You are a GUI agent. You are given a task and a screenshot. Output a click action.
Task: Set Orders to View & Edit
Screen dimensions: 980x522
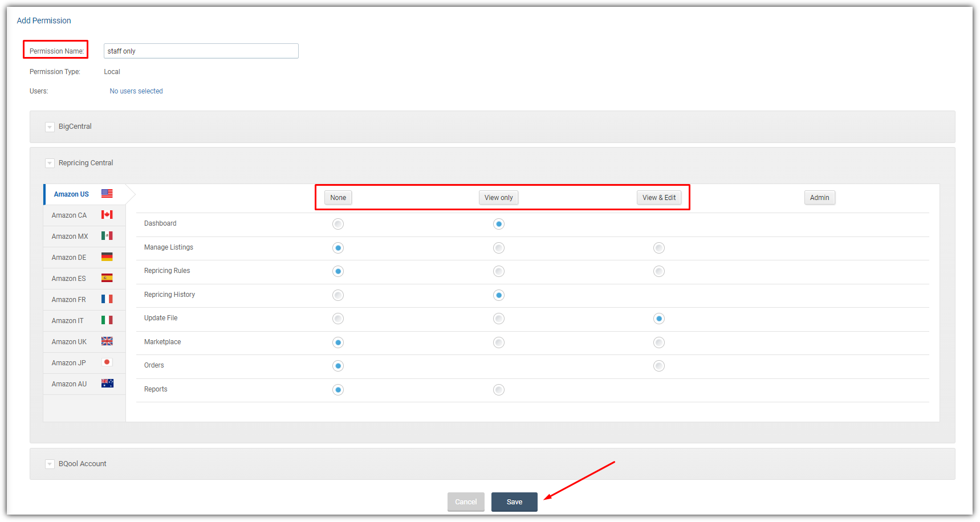pos(659,366)
